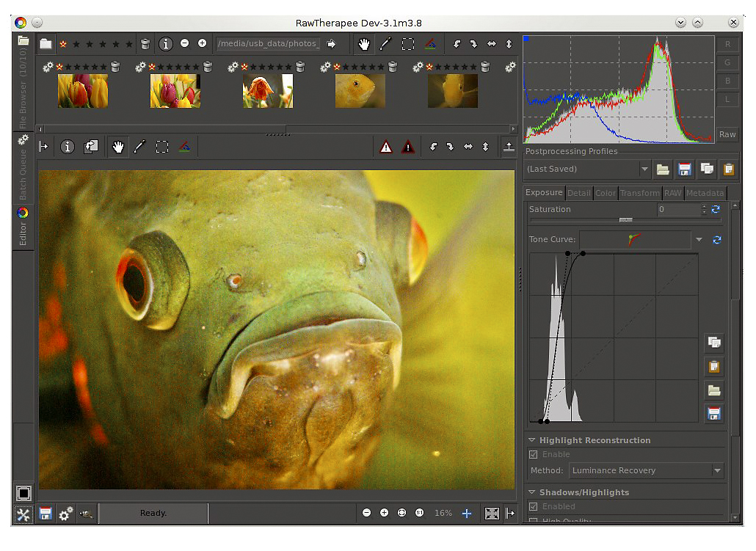Collapse the Highlight Reconstruction section
Screen dimensions: 756x551
(532, 440)
